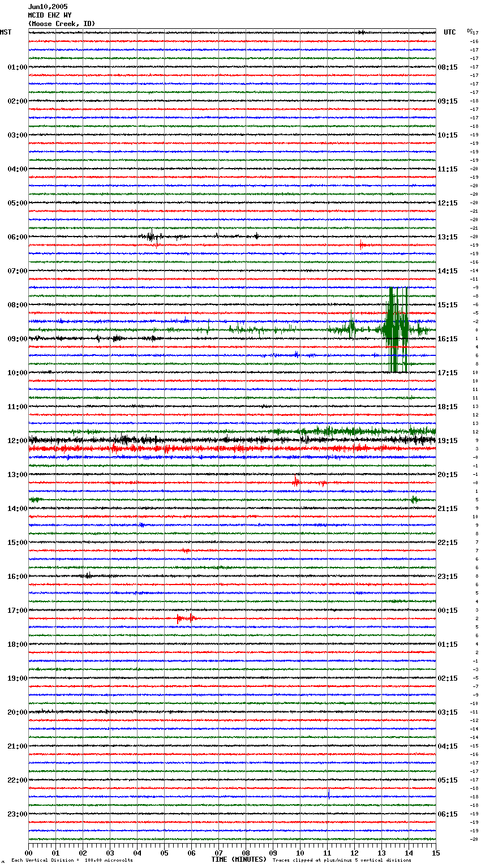Click the "TIME (MINUTES)" axis title

pyautogui.click(x=239, y=860)
